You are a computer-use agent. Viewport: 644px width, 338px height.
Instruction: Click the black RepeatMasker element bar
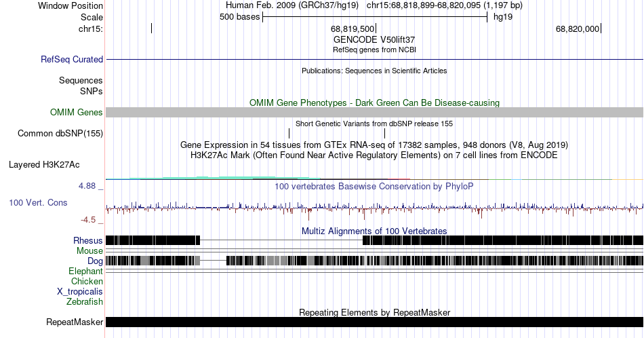tap(375, 322)
